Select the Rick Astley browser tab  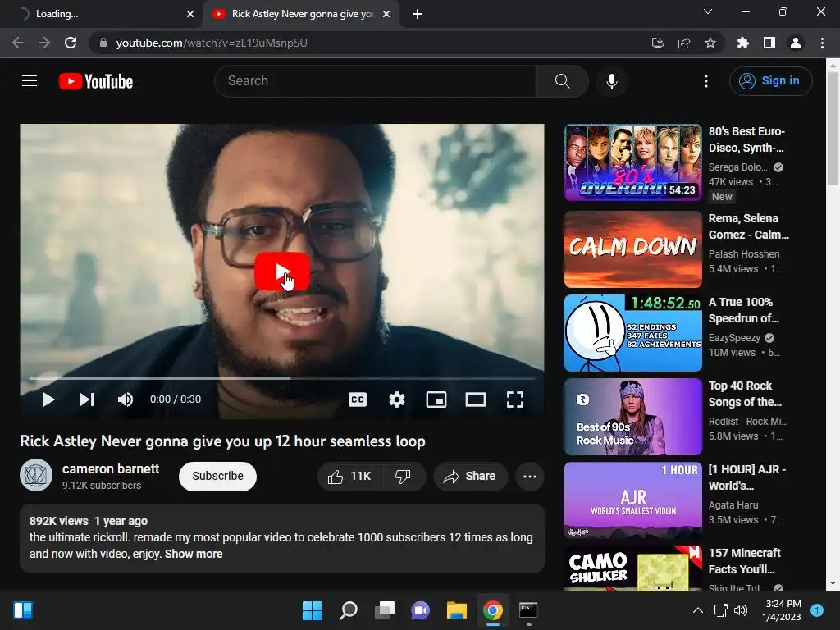[302, 14]
